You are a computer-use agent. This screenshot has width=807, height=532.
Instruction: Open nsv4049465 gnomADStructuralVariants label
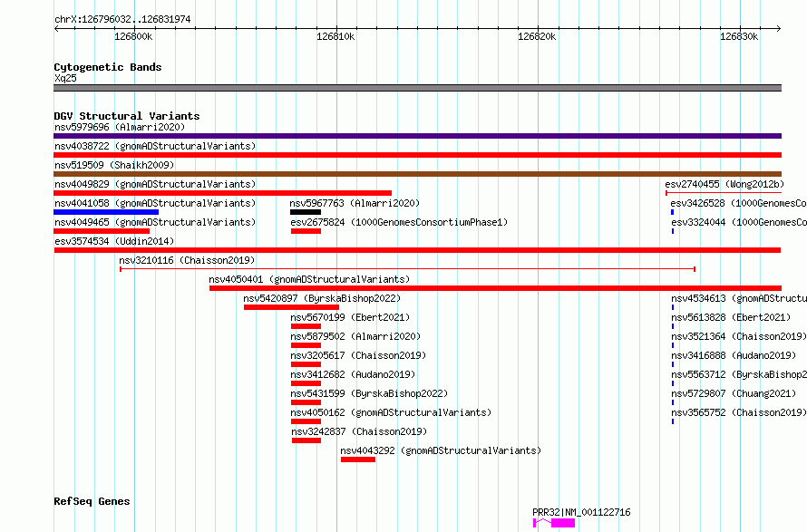(x=155, y=222)
